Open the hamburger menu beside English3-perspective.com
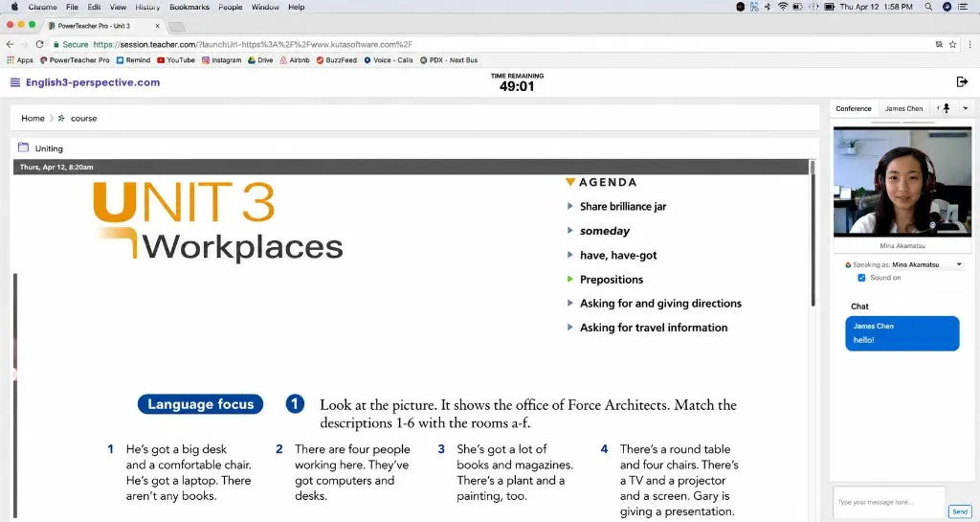Viewport: 980px width, 522px height. pos(15,82)
